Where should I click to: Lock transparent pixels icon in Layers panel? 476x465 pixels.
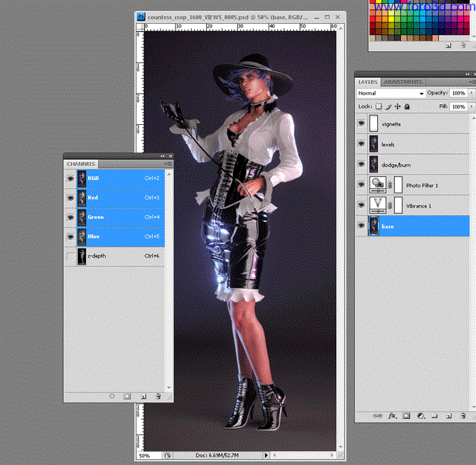coord(379,106)
